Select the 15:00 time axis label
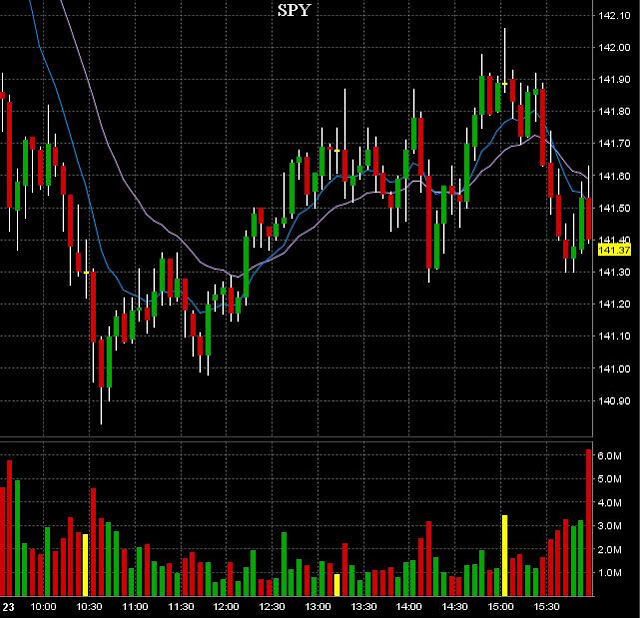The height and width of the screenshot is (618, 640). (501, 607)
